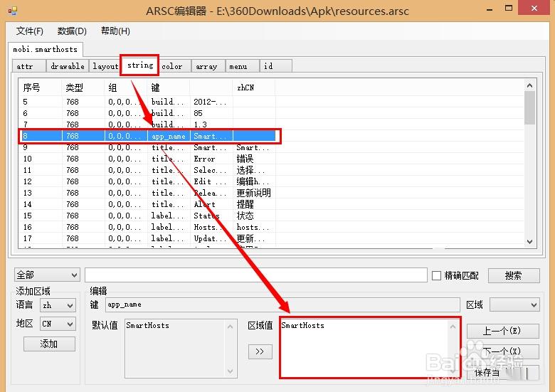Open the 地区 CN region dropdown
Image resolution: width=555 pixels, height=392 pixels.
pyautogui.click(x=58, y=324)
